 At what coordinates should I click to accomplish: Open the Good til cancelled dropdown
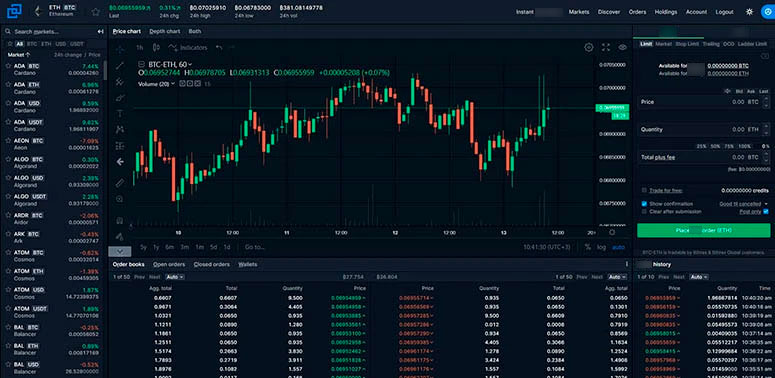(x=743, y=204)
